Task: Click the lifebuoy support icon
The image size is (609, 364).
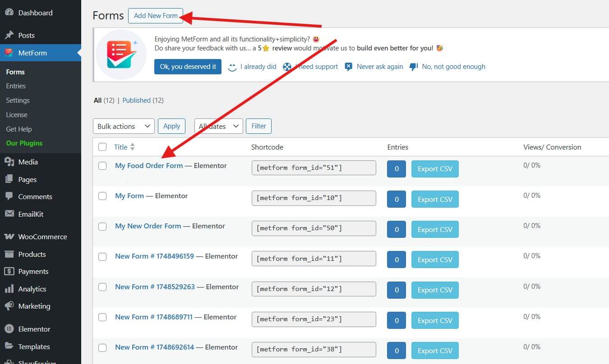Action: [287, 67]
